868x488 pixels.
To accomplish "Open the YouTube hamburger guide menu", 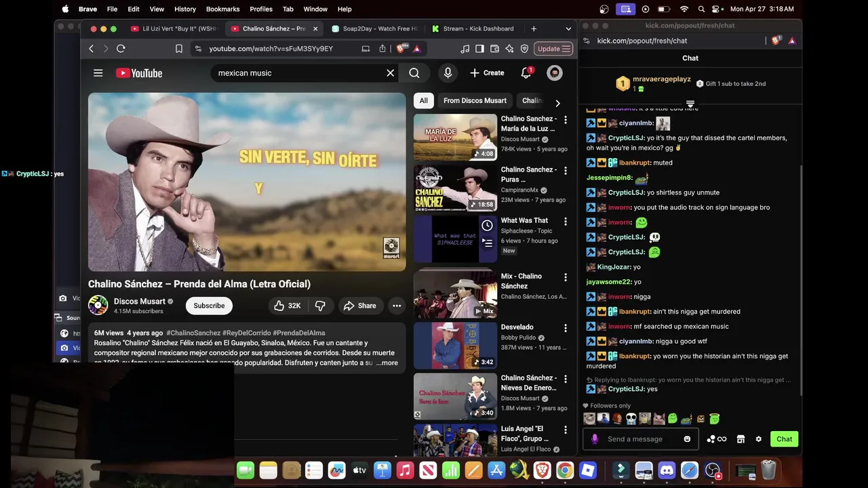I will [98, 73].
